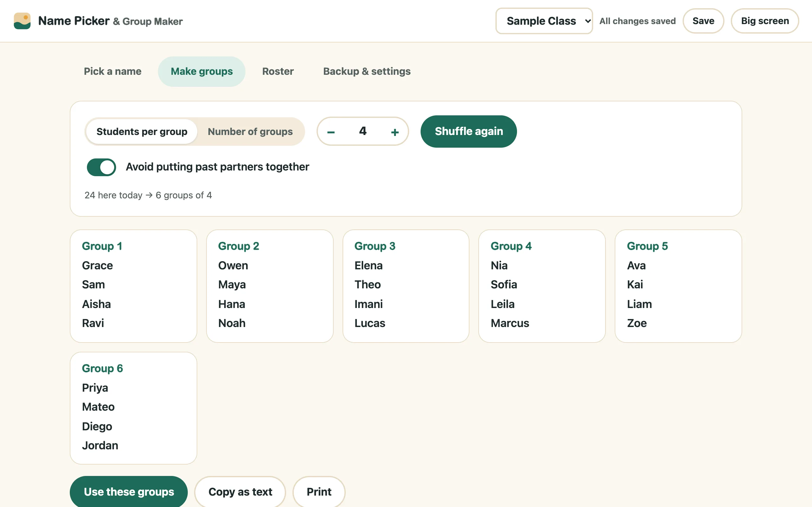The image size is (812, 507).
Task: Click the group size value 4
Action: point(363,131)
